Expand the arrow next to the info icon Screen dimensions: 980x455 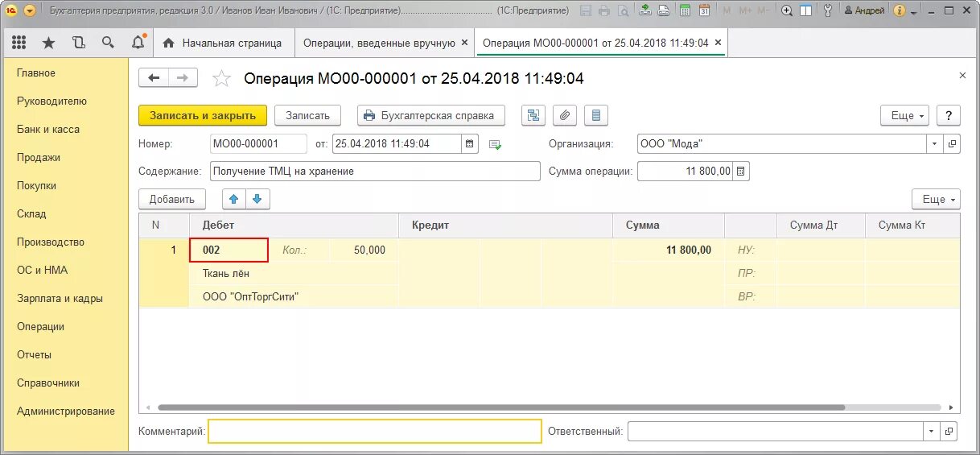pyautogui.click(x=914, y=11)
